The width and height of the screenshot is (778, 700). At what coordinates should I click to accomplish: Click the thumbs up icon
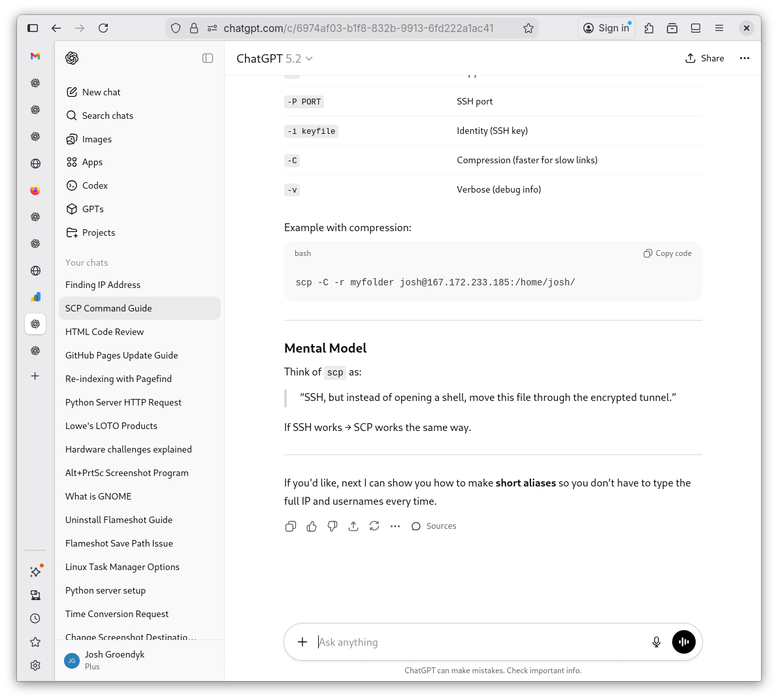(x=312, y=526)
